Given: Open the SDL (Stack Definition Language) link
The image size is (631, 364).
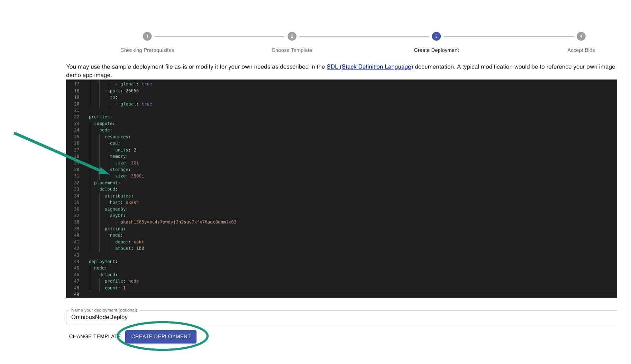Looking at the screenshot, I should [x=369, y=67].
